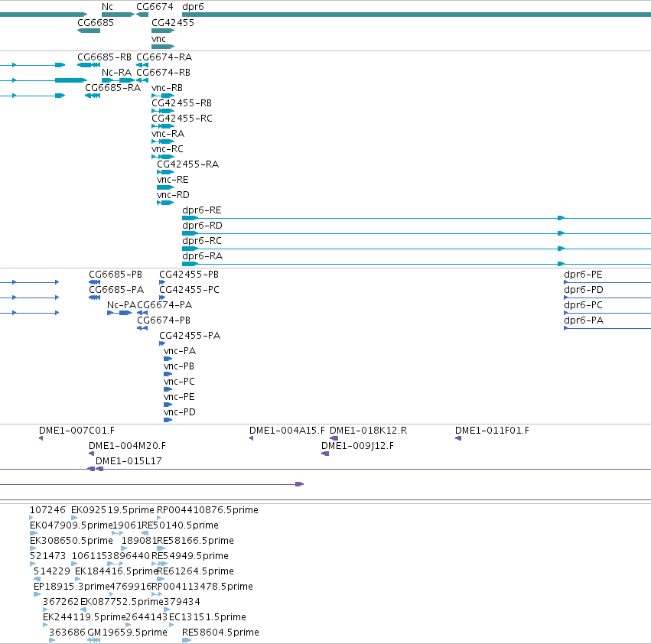Select EST label 521473
This screenshot has width=651, height=644.
click(x=47, y=556)
